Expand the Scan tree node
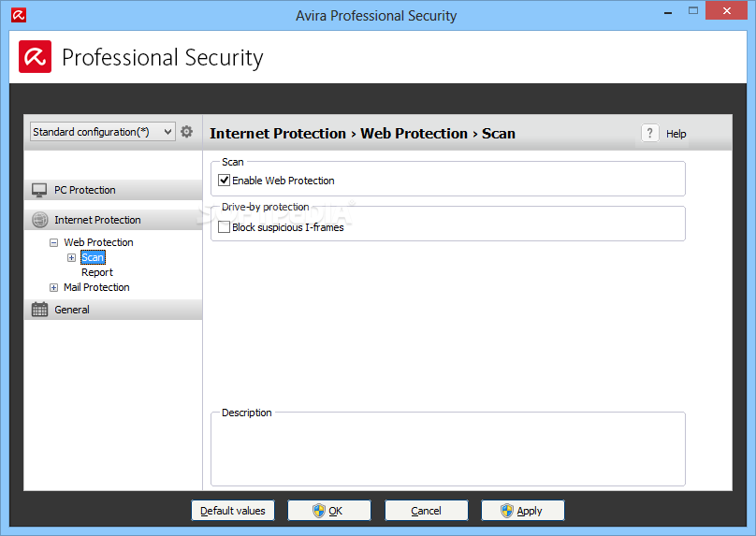Image resolution: width=756 pixels, height=536 pixels. tap(71, 257)
